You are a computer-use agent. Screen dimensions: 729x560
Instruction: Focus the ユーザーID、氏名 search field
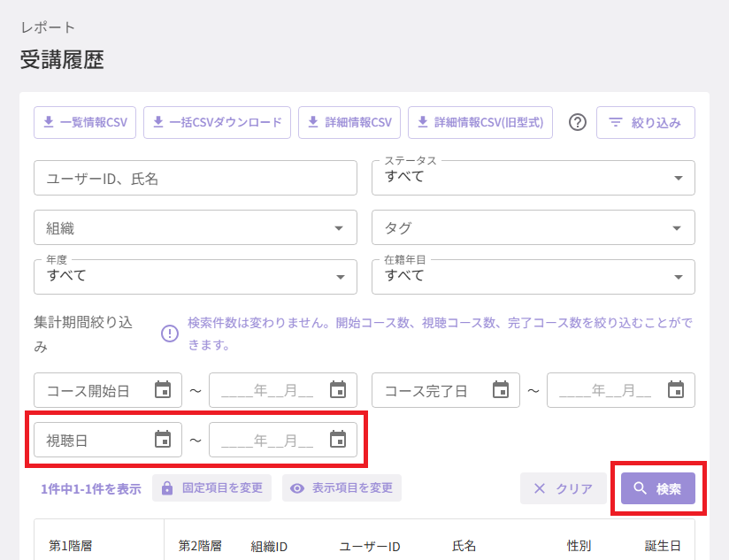point(196,178)
